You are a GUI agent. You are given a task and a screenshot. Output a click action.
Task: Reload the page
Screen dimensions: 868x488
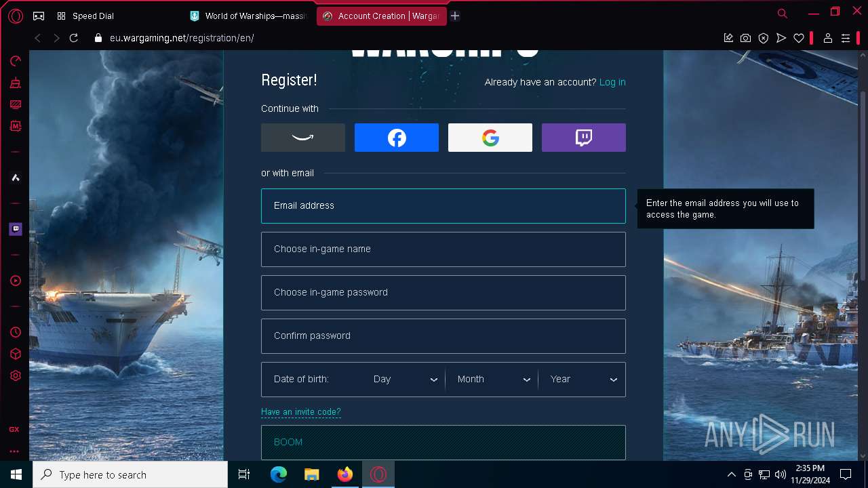74,38
